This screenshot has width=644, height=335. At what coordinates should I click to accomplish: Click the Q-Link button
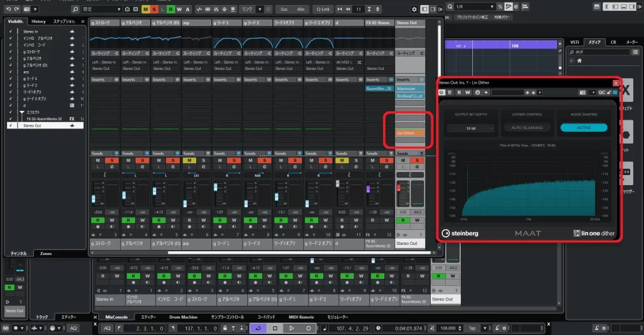323,9
